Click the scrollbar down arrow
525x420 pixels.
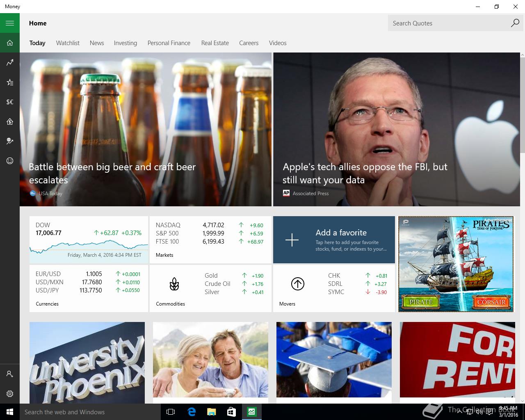point(522,401)
